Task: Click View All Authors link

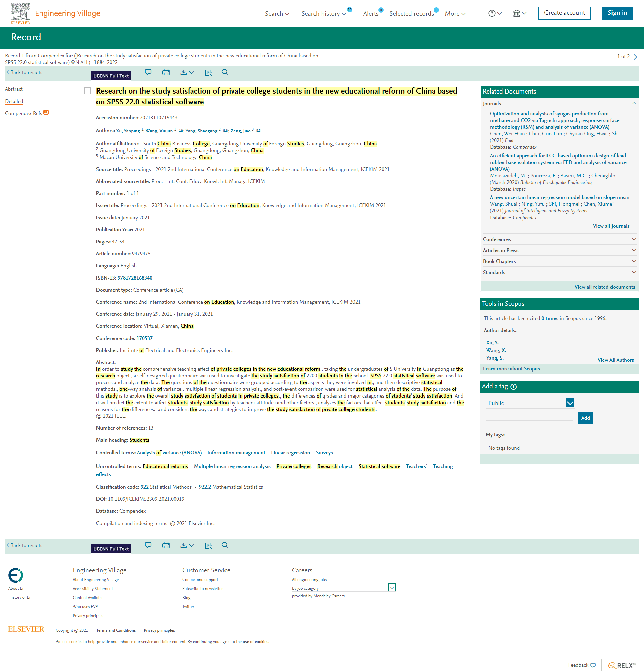Action: pyautogui.click(x=616, y=360)
